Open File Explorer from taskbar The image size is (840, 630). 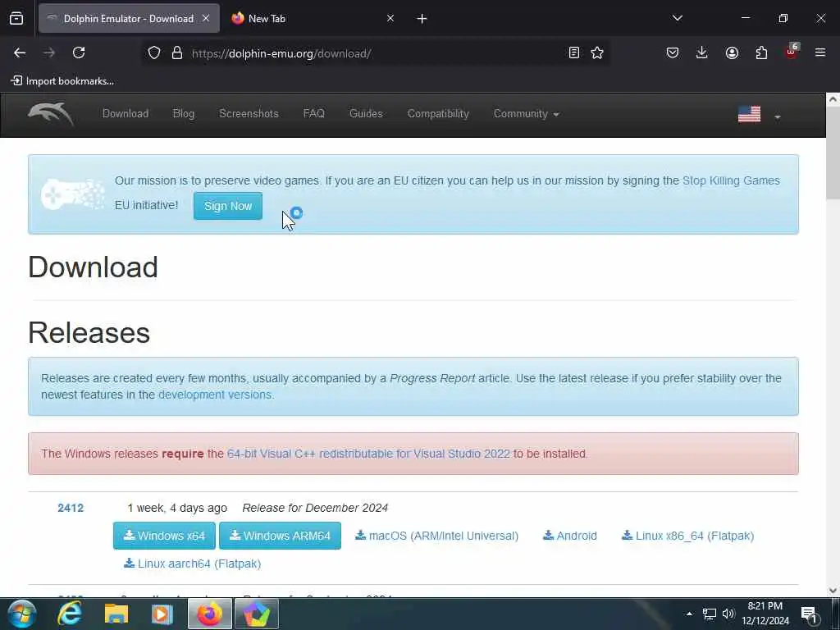[116, 614]
